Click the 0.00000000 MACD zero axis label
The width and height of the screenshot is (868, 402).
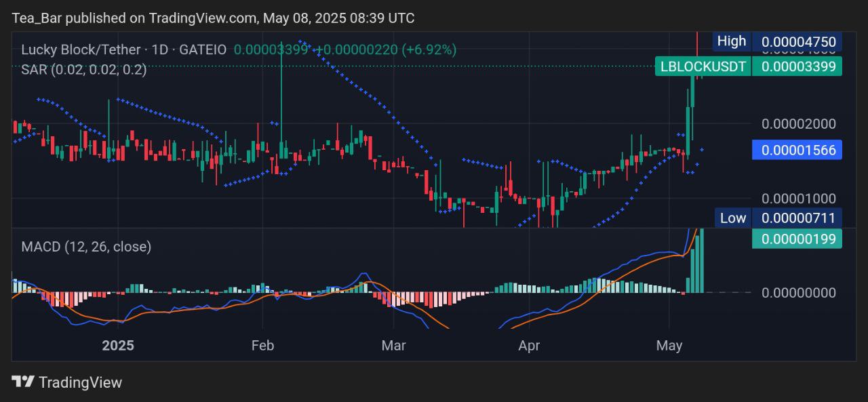pos(799,293)
